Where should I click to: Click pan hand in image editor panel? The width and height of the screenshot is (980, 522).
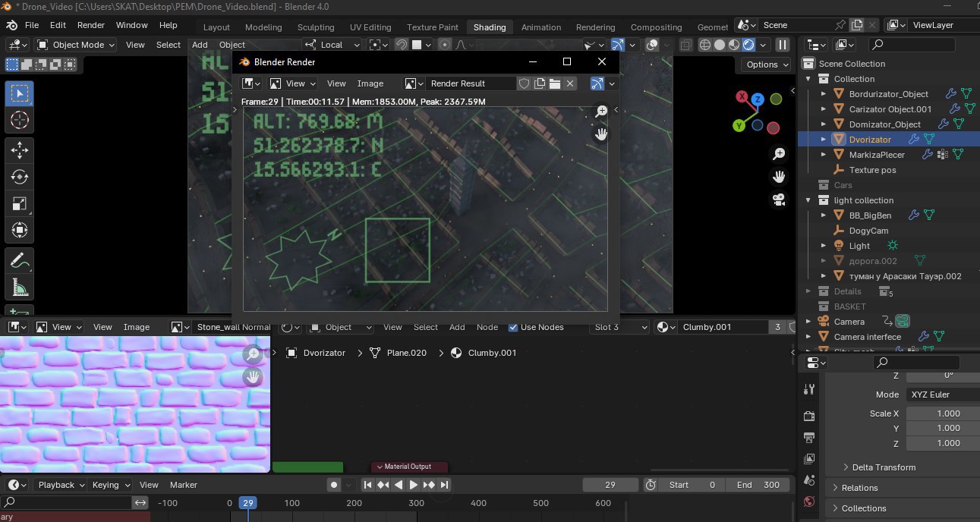(x=253, y=376)
